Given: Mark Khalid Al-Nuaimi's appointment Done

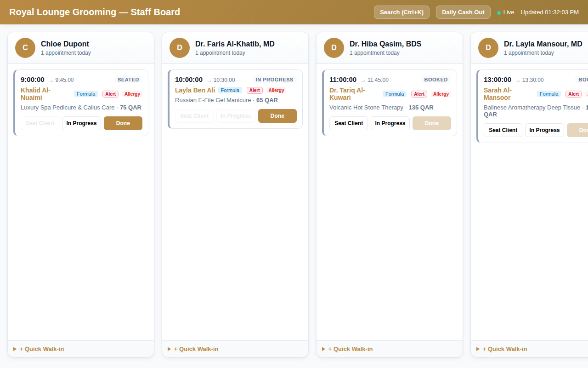Looking at the screenshot, I should [123, 123].
